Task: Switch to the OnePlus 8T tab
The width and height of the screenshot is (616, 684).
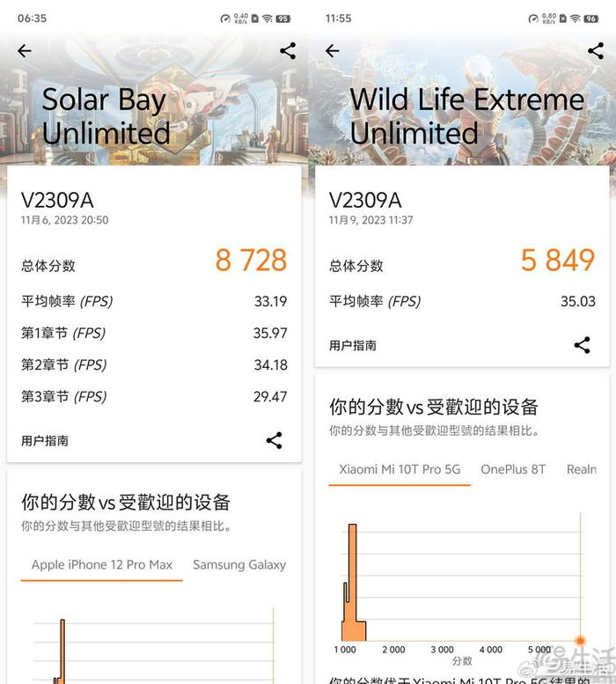Action: pos(513,469)
